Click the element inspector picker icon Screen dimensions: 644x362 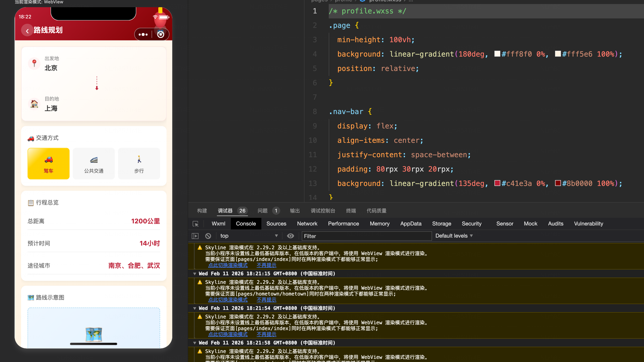(196, 224)
